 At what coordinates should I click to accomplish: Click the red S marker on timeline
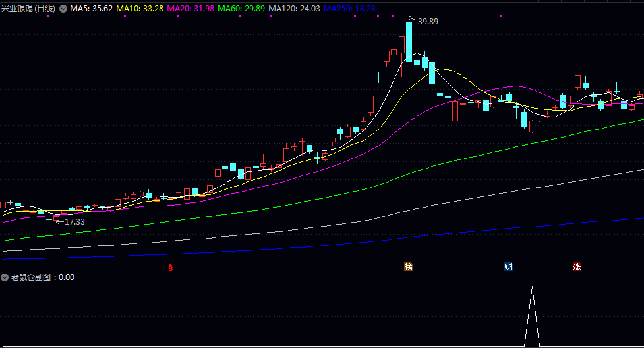[171, 267]
